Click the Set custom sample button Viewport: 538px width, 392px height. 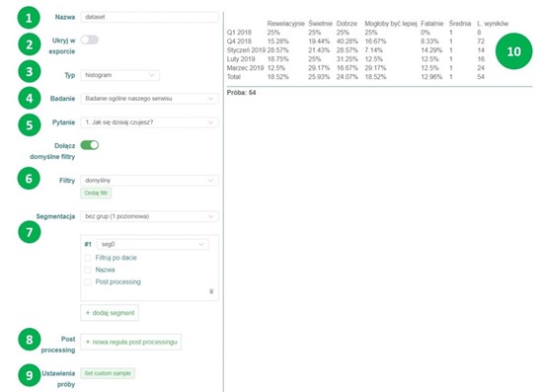point(108,373)
